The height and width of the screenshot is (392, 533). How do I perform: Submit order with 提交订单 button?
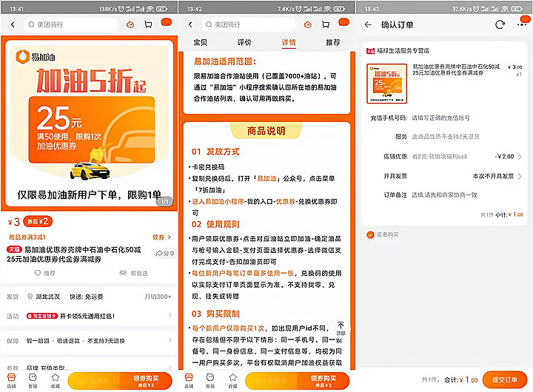(505, 379)
